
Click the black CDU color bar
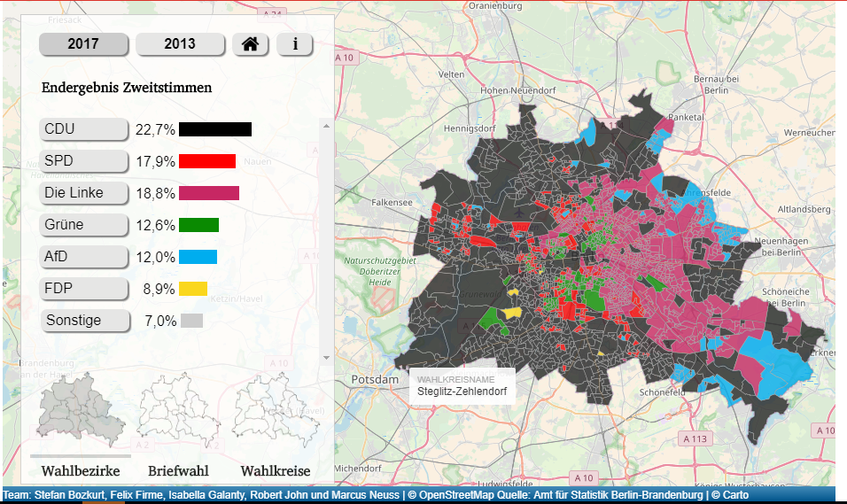click(x=215, y=129)
